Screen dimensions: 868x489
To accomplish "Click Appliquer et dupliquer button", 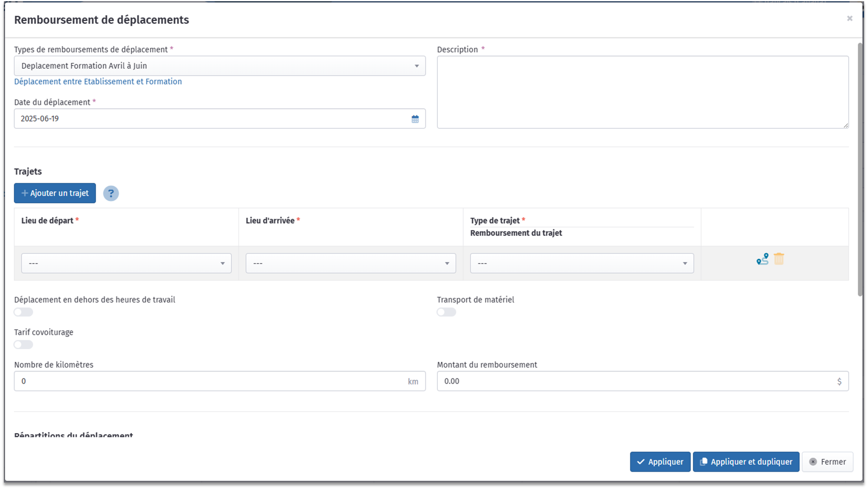I will [745, 461].
